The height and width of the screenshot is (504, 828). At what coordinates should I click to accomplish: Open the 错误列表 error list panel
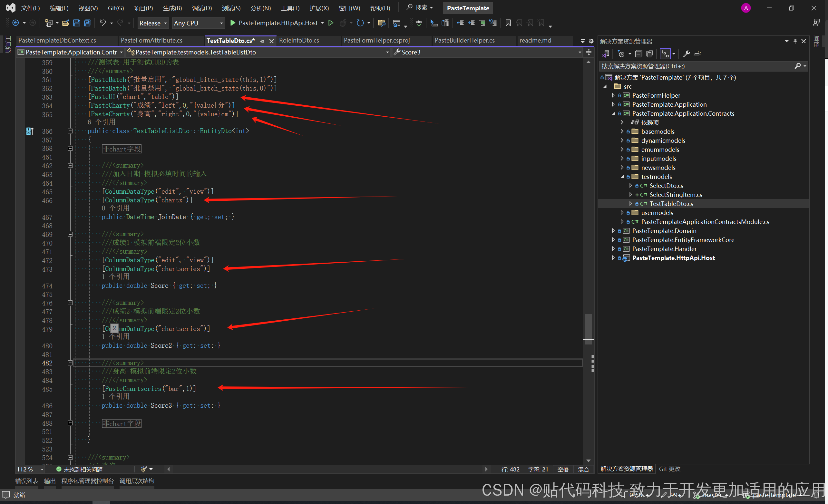26,481
